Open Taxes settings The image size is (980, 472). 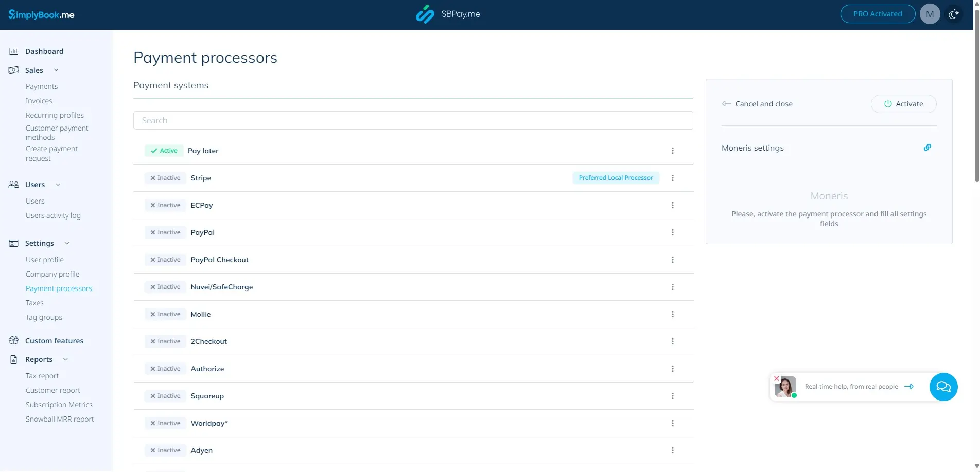click(x=34, y=303)
